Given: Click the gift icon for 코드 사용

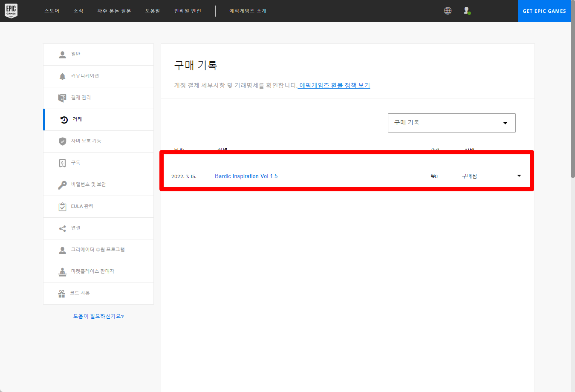Looking at the screenshot, I should coord(62,294).
